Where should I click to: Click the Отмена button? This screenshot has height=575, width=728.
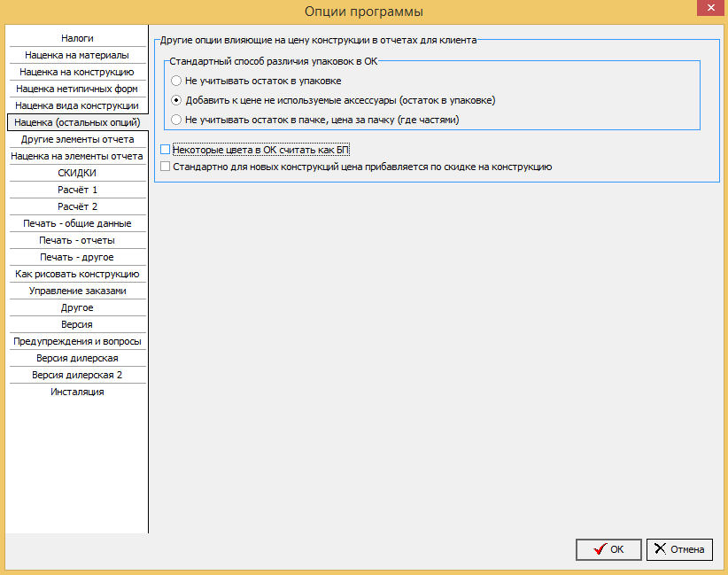[679, 549]
